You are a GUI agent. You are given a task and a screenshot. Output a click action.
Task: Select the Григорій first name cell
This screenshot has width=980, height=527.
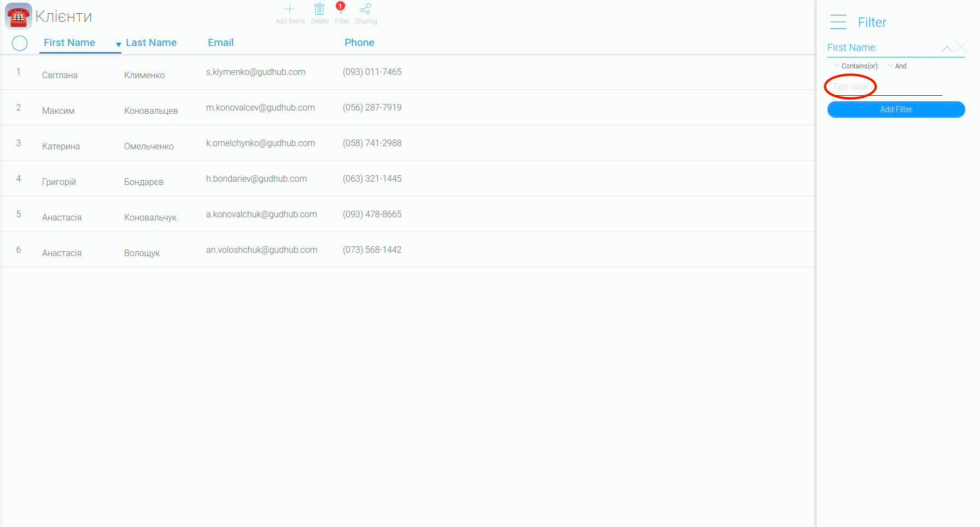tap(59, 182)
